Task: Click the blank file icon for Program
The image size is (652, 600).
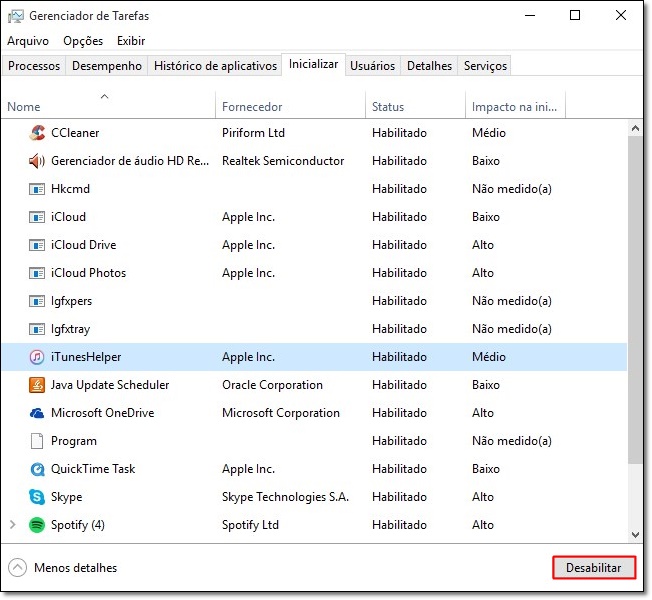Action: (37, 441)
